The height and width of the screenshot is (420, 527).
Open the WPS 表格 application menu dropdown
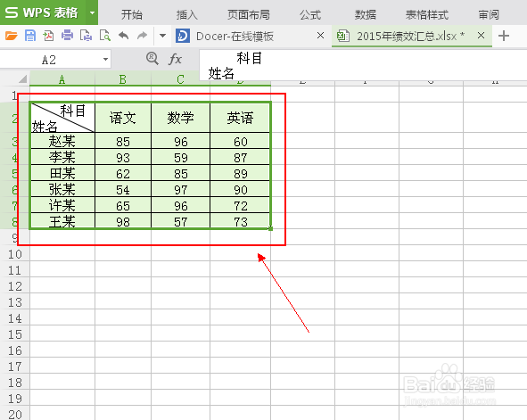point(92,12)
